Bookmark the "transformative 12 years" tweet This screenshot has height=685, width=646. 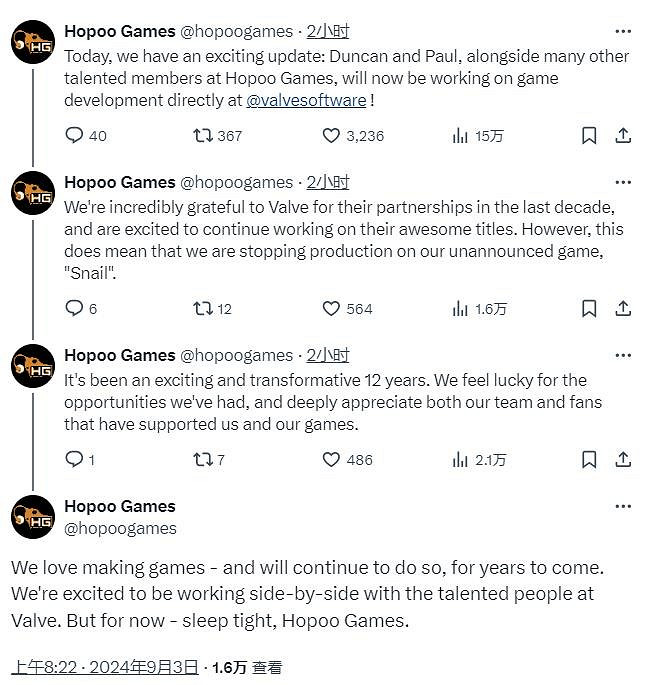pos(589,459)
